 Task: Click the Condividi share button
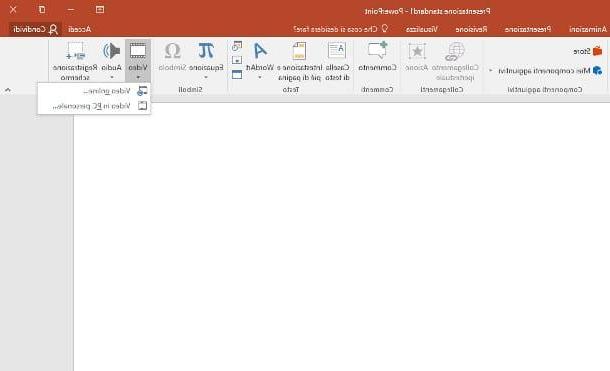(x=35, y=29)
